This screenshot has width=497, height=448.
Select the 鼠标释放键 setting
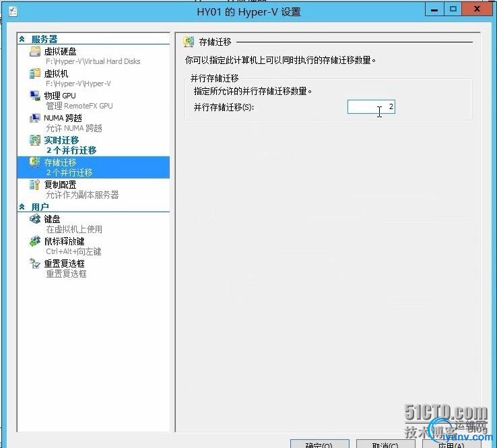pos(94,246)
